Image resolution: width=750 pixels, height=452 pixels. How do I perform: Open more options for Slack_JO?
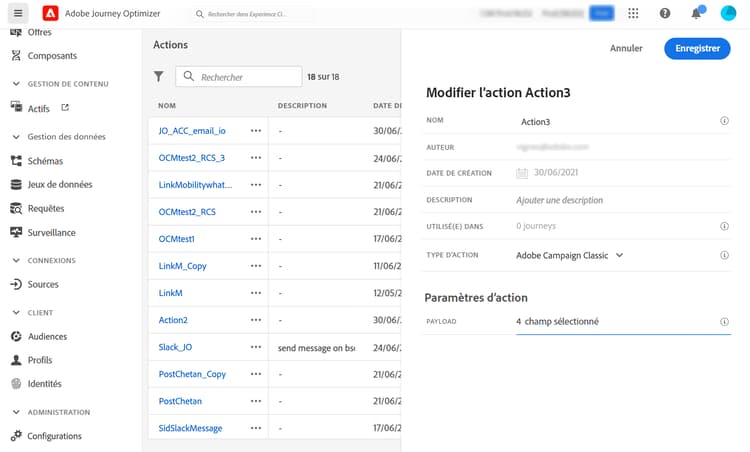coord(256,347)
